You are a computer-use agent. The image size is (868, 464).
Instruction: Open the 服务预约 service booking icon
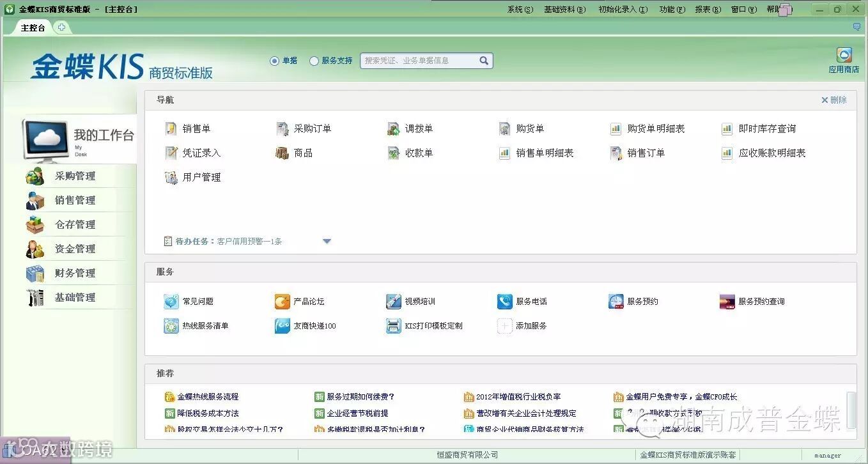[616, 301]
